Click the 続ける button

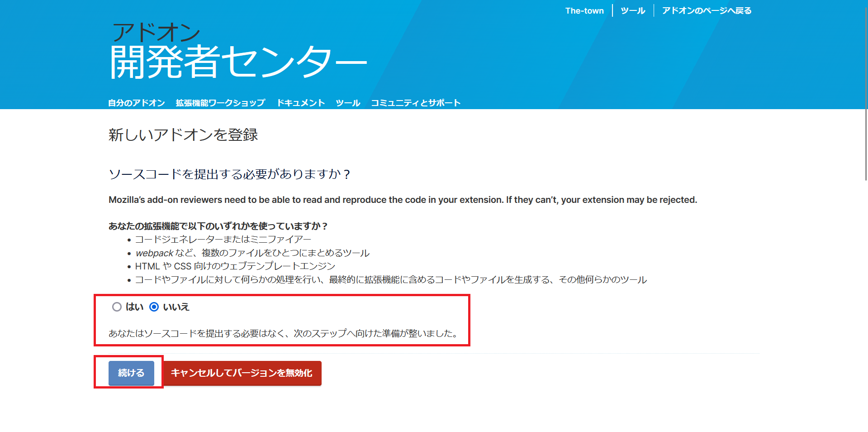point(131,373)
